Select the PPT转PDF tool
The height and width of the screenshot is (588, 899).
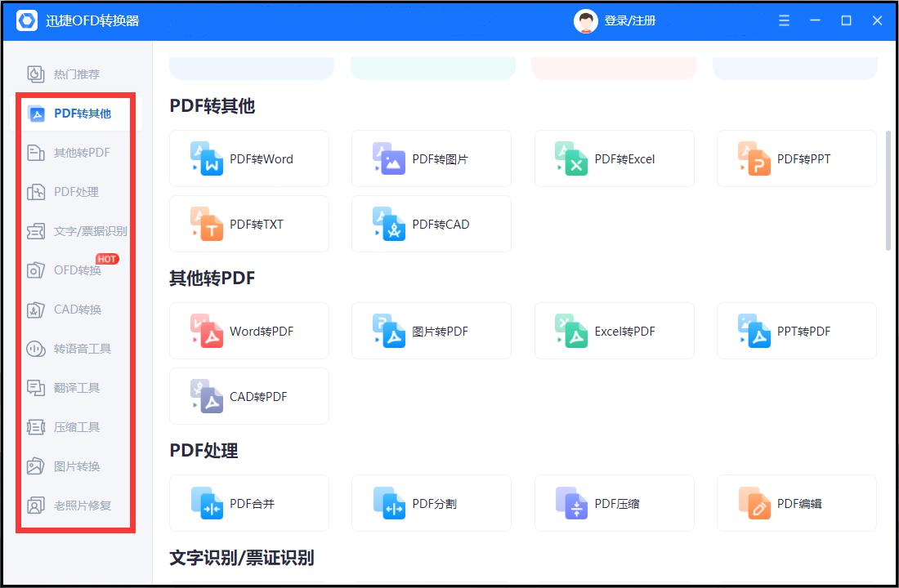[x=796, y=331]
